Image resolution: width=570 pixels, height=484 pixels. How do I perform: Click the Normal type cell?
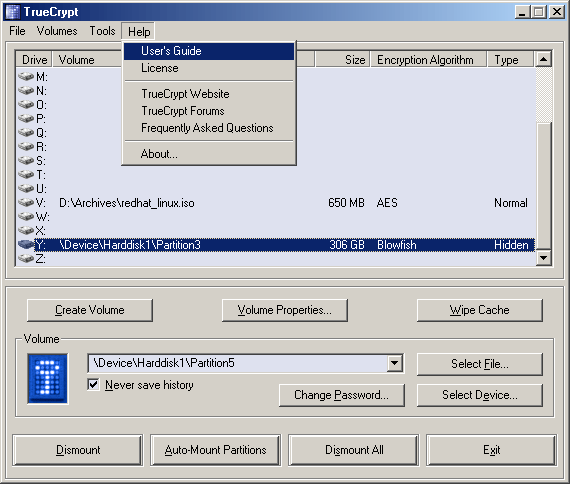(x=511, y=203)
